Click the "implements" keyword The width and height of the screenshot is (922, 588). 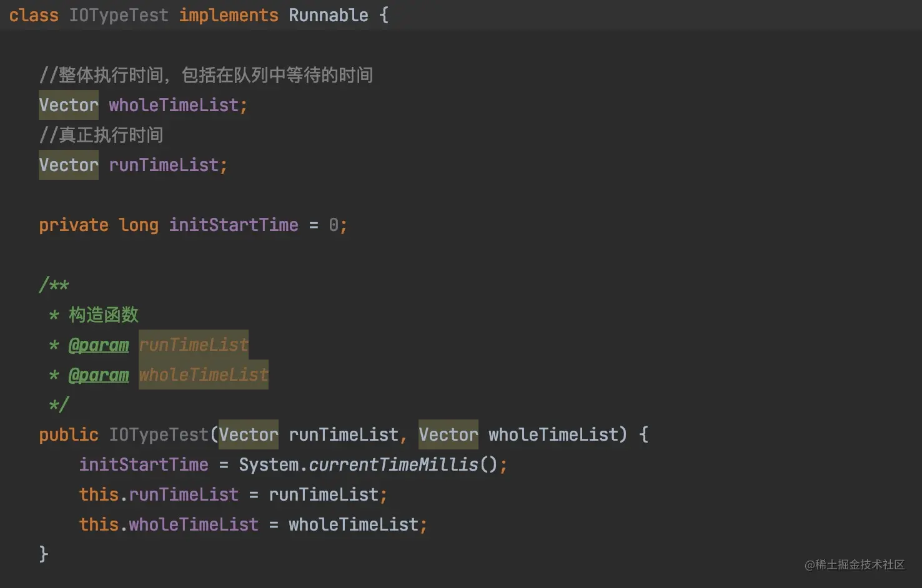pyautogui.click(x=229, y=15)
